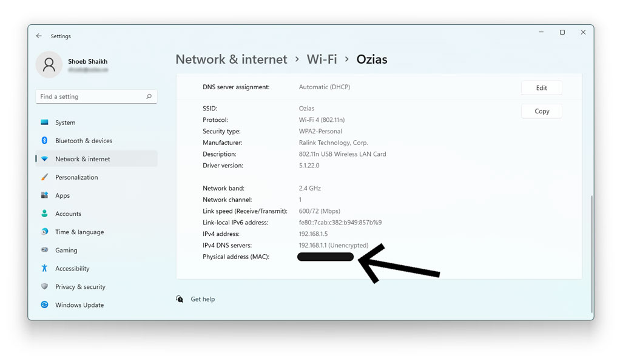Go to Network & internet via breadcrumb
The height and width of the screenshot is (364, 620).
tap(231, 59)
